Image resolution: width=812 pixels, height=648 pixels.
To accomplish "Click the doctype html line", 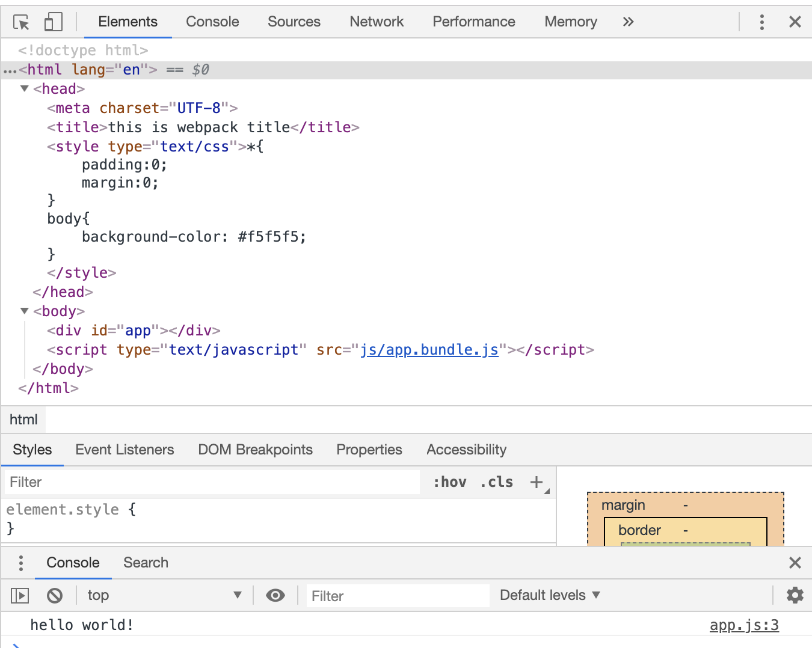I will (x=83, y=50).
